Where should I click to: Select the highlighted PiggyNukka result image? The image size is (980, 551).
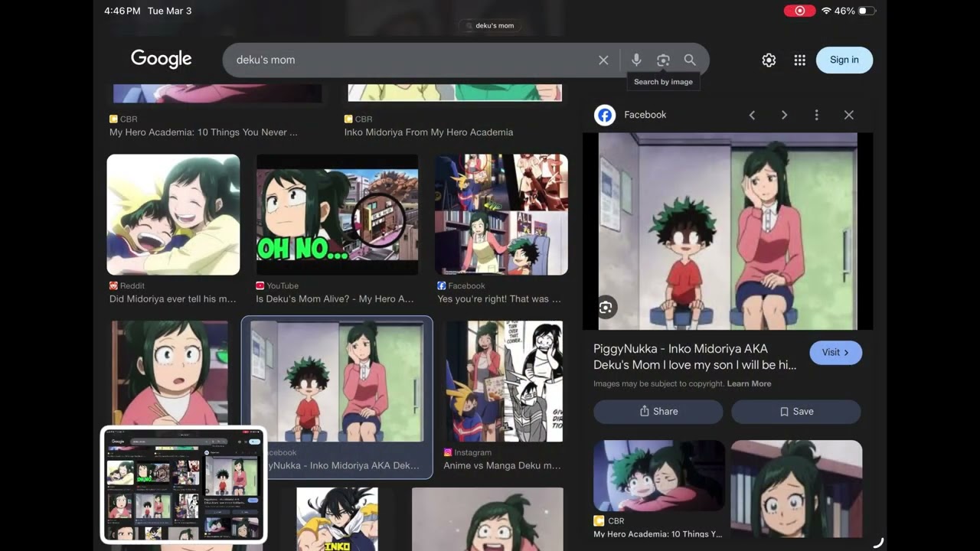point(337,381)
